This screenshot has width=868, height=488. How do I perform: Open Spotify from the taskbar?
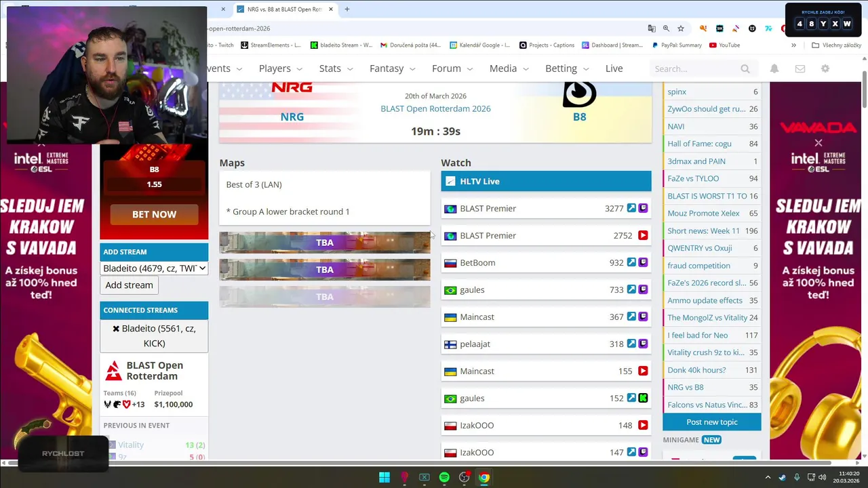click(x=444, y=477)
